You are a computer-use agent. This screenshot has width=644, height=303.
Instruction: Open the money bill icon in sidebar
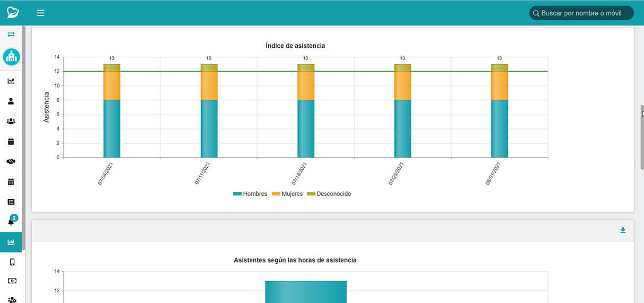pos(12,281)
